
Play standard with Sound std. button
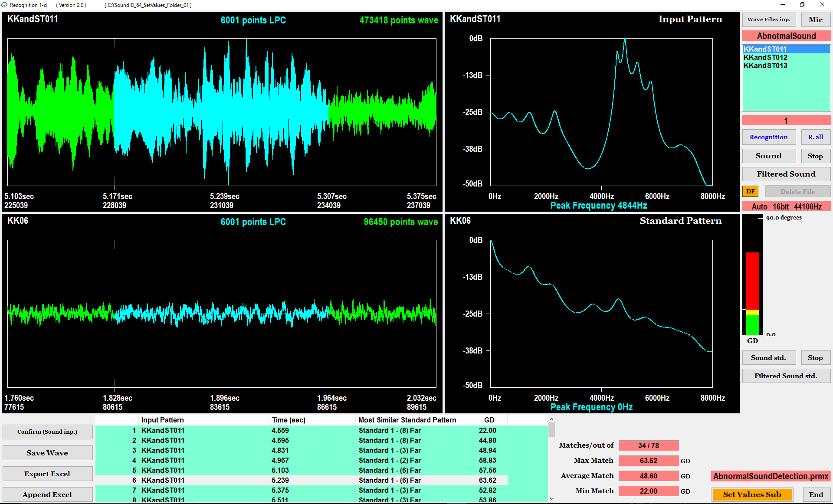point(768,357)
